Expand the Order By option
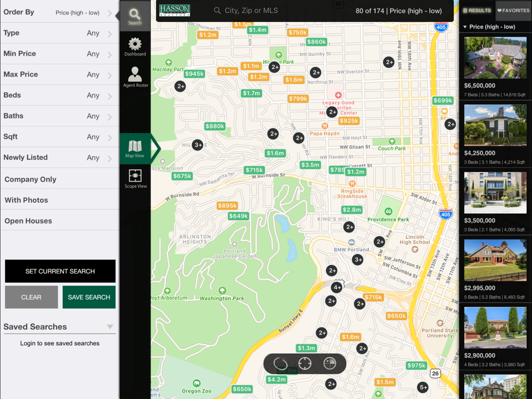This screenshot has width=532, height=399. 60,12
